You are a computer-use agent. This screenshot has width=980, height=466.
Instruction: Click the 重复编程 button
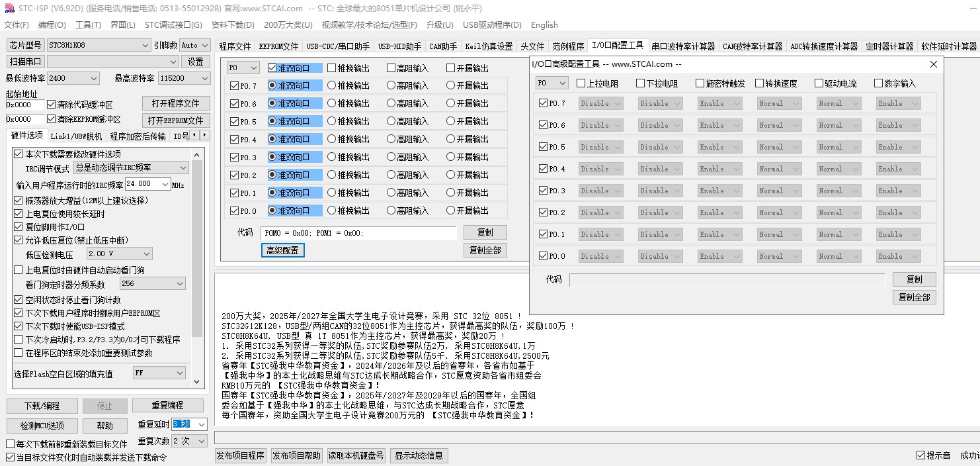[167, 405]
